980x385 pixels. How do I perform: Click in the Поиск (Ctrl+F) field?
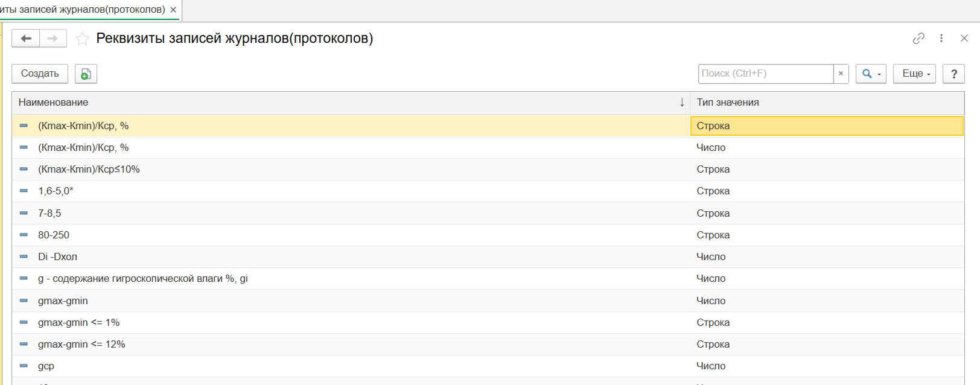pos(765,74)
